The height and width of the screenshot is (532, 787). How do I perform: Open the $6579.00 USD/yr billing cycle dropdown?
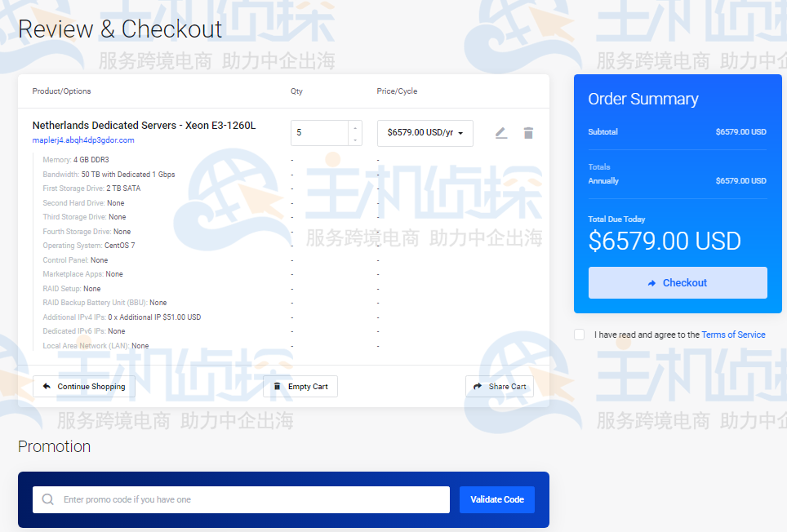pos(425,133)
